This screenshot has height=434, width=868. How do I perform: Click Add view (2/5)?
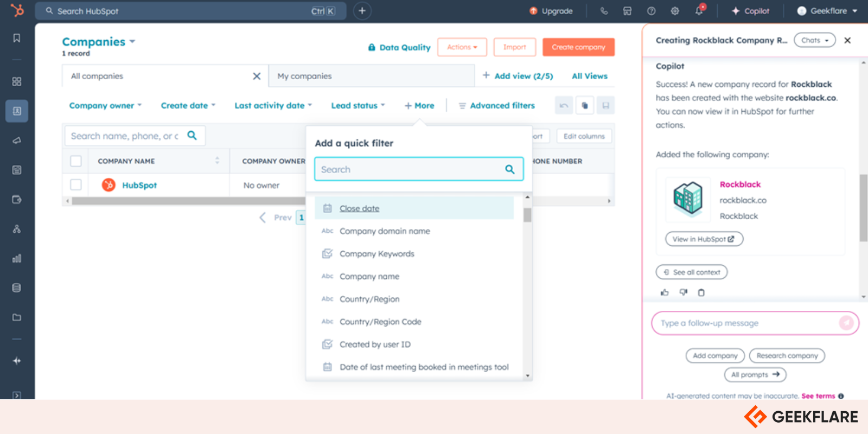[x=518, y=76]
